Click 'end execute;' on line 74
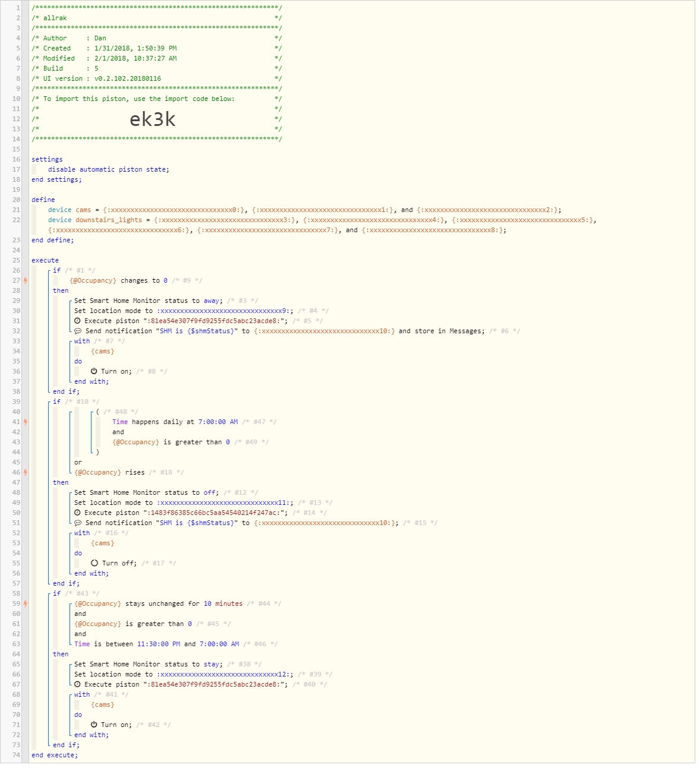Screen dimensions: 700x768 [55, 755]
